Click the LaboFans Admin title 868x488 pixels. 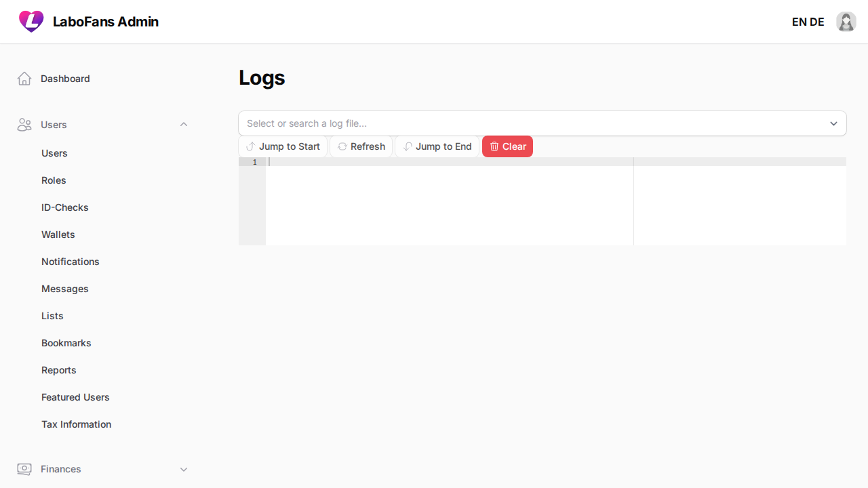click(x=106, y=22)
